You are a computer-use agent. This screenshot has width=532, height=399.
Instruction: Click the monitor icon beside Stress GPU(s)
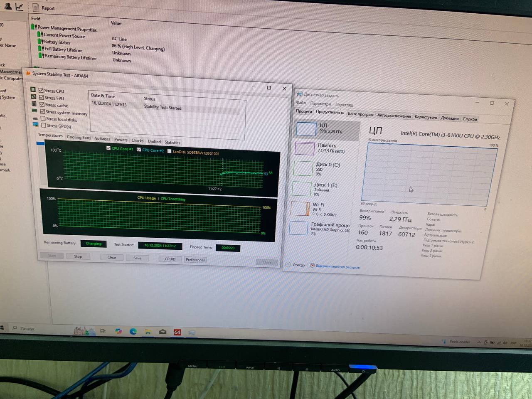[36, 125]
